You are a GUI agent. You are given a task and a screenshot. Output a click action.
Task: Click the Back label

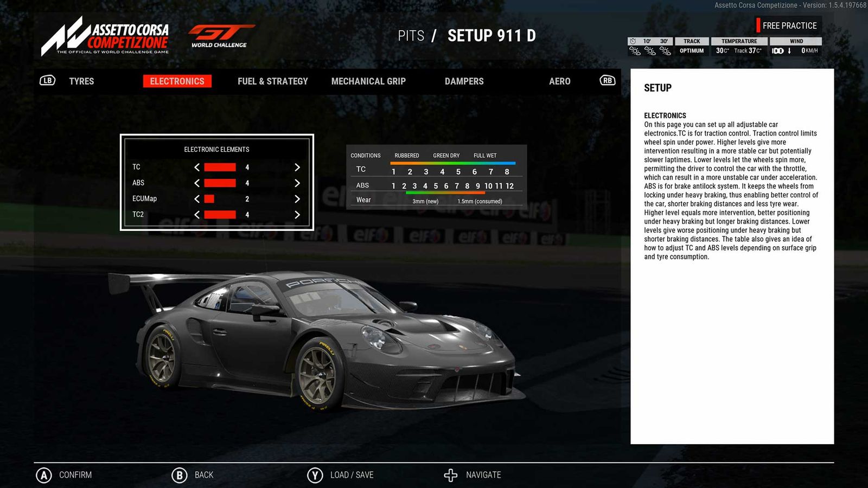[x=204, y=475]
